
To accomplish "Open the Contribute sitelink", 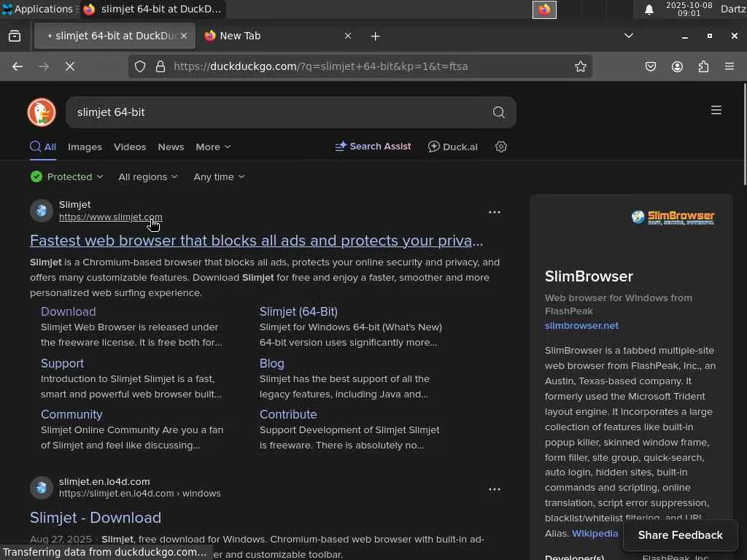I will point(288,415).
